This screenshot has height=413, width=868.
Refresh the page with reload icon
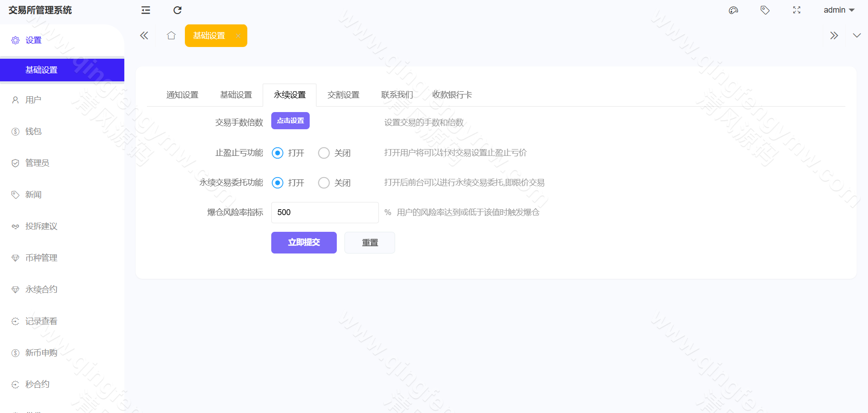177,10
